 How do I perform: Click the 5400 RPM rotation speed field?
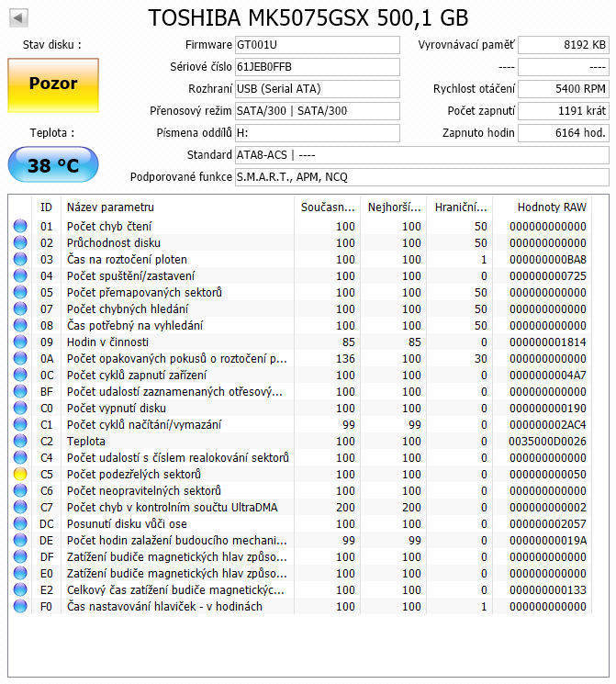(x=563, y=88)
